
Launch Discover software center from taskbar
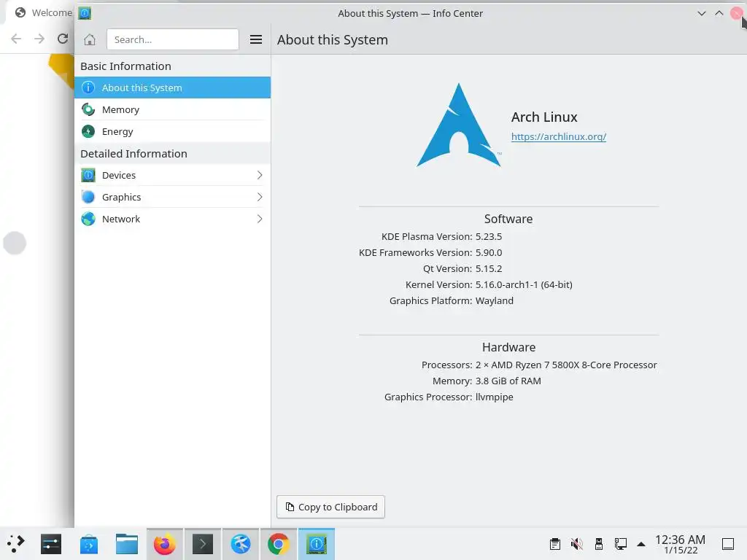tap(89, 544)
